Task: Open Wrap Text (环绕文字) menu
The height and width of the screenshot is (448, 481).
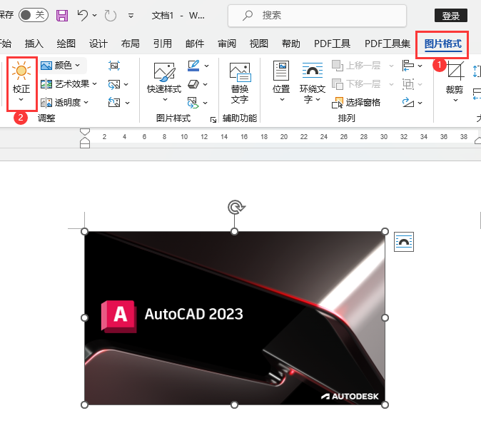Action: (313, 82)
